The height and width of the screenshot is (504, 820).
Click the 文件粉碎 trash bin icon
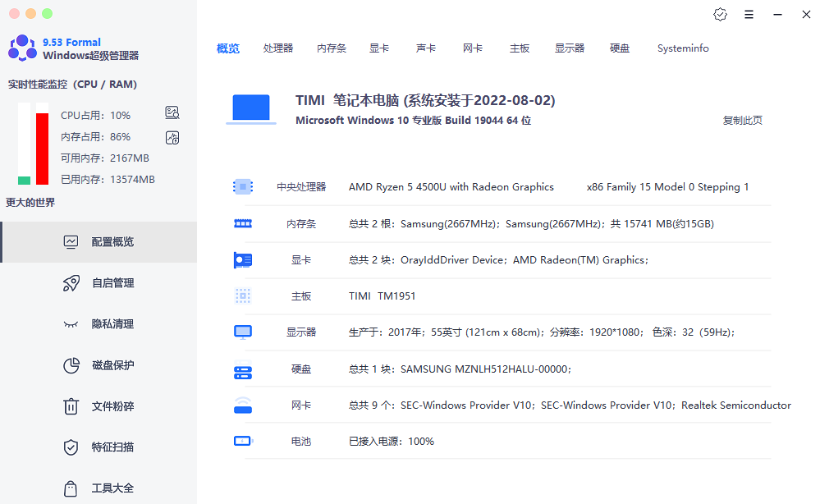coord(71,406)
